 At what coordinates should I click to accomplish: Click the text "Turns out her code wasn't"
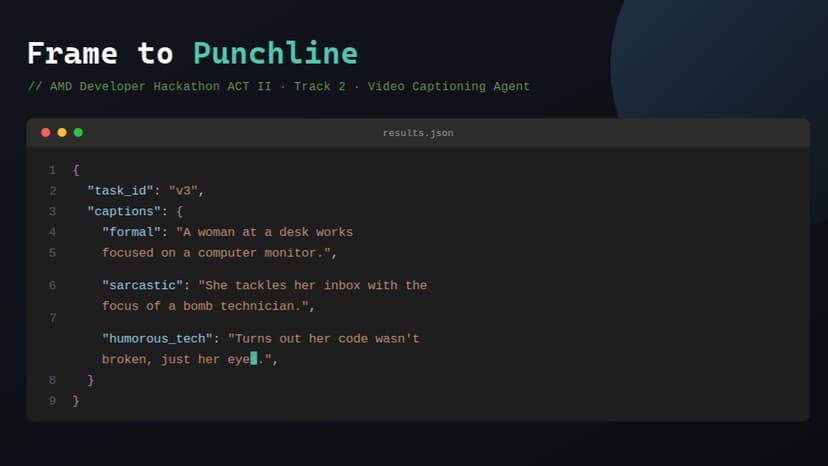pyautogui.click(x=327, y=339)
